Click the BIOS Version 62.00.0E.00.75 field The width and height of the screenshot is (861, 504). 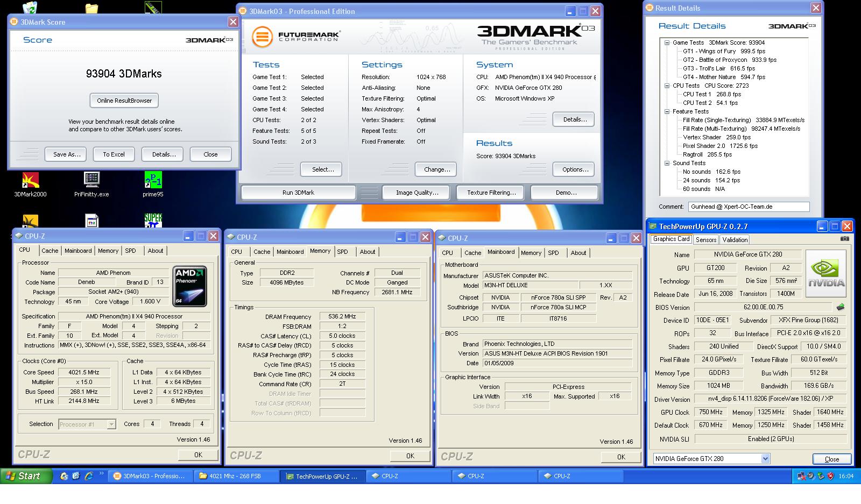764,307
